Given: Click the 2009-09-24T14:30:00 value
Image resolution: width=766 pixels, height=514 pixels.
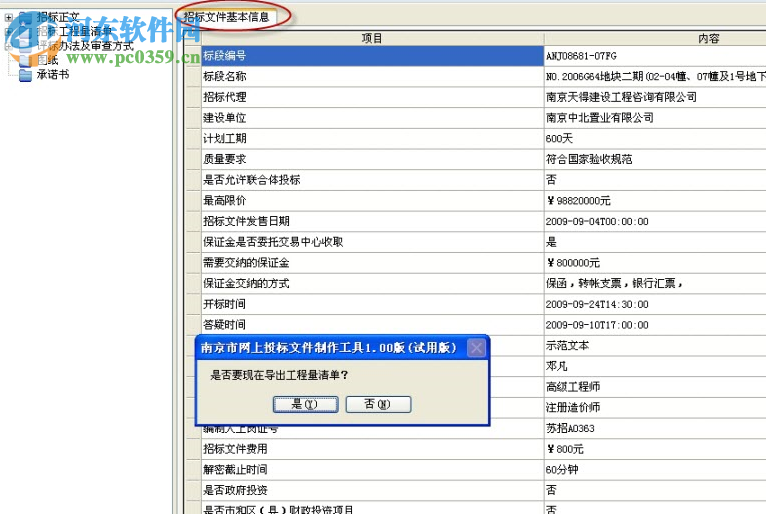Looking at the screenshot, I should click(x=597, y=304).
